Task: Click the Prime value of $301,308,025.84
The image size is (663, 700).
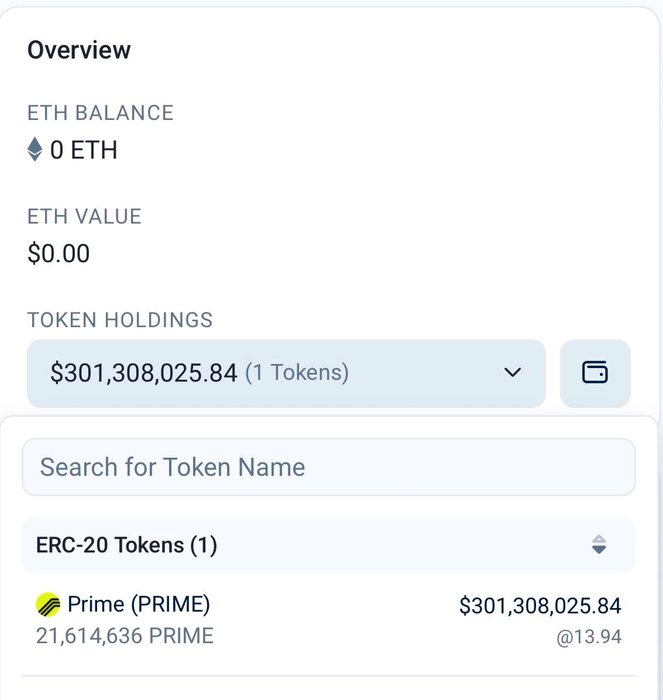Action: (x=540, y=606)
